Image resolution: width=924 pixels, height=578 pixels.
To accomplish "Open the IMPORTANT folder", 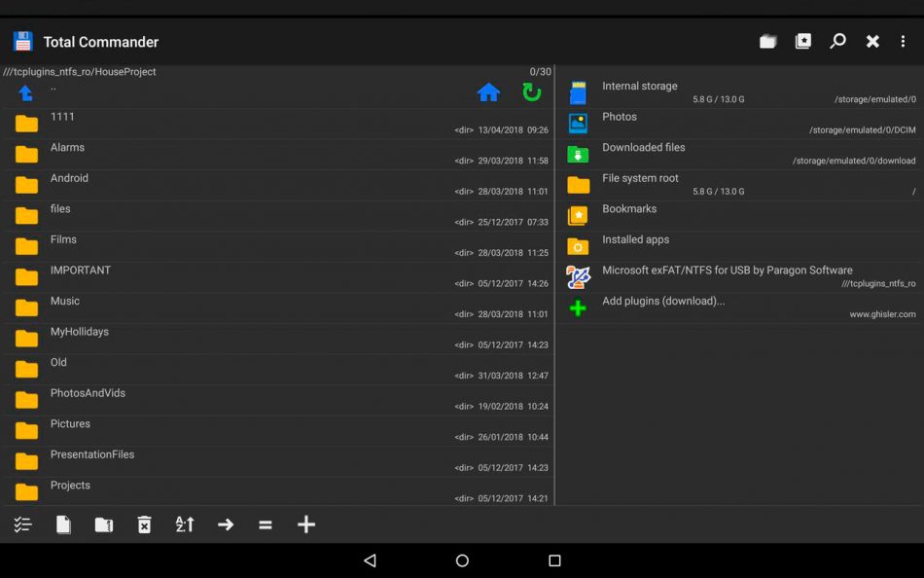I will [x=279, y=276].
